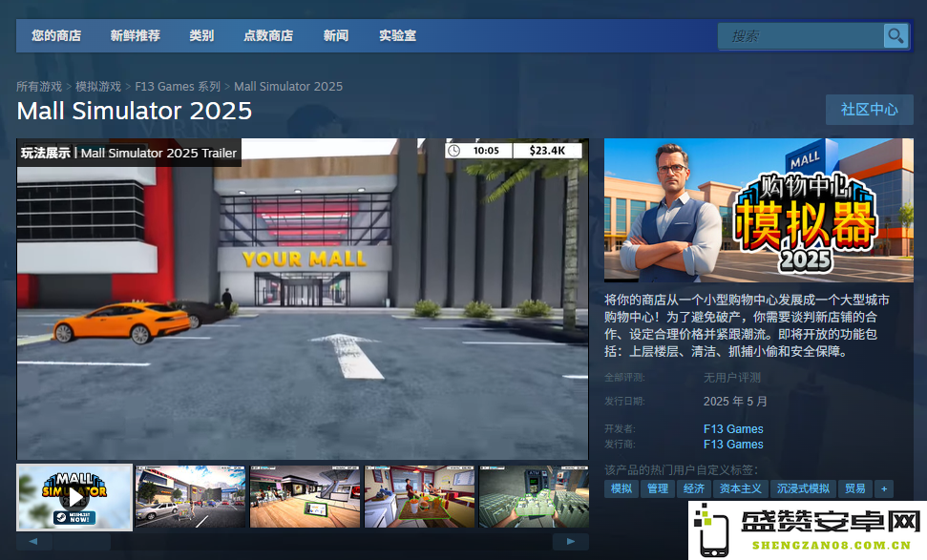927x560 pixels.
Task: Open the 实验室 tab
Action: tap(398, 35)
